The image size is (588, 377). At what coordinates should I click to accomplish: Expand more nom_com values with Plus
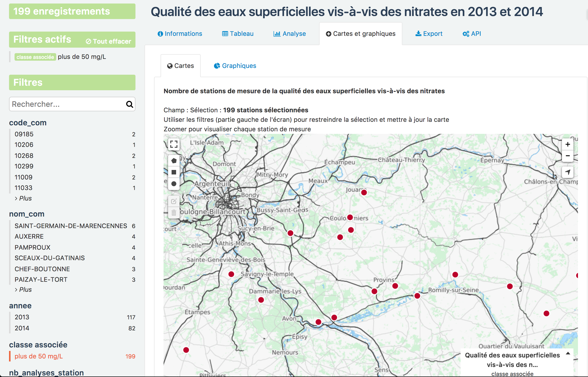[25, 290]
